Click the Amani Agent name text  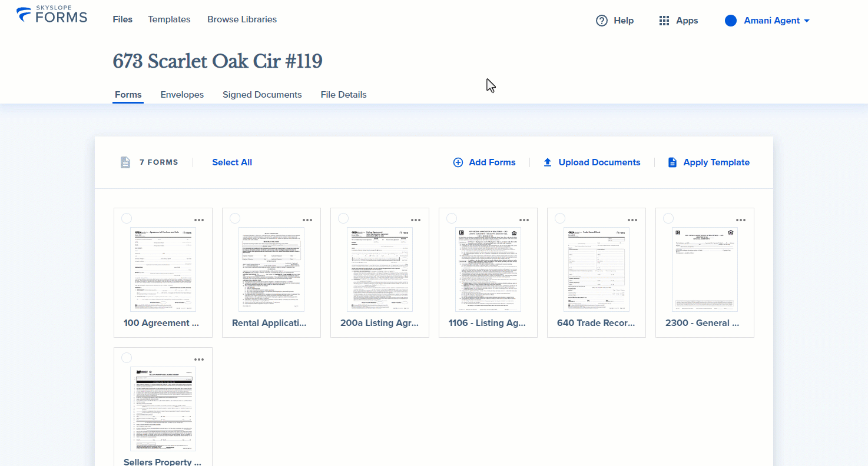(x=771, y=21)
